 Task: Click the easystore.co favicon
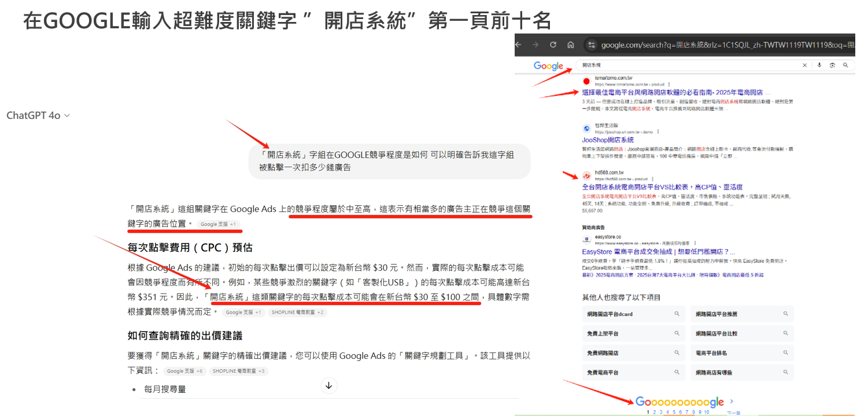pos(586,240)
